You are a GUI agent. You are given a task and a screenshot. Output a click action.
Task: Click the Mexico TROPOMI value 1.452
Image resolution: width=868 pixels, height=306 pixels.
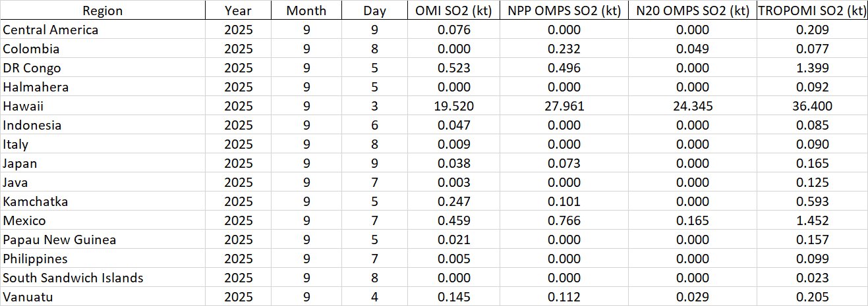pyautogui.click(x=812, y=220)
